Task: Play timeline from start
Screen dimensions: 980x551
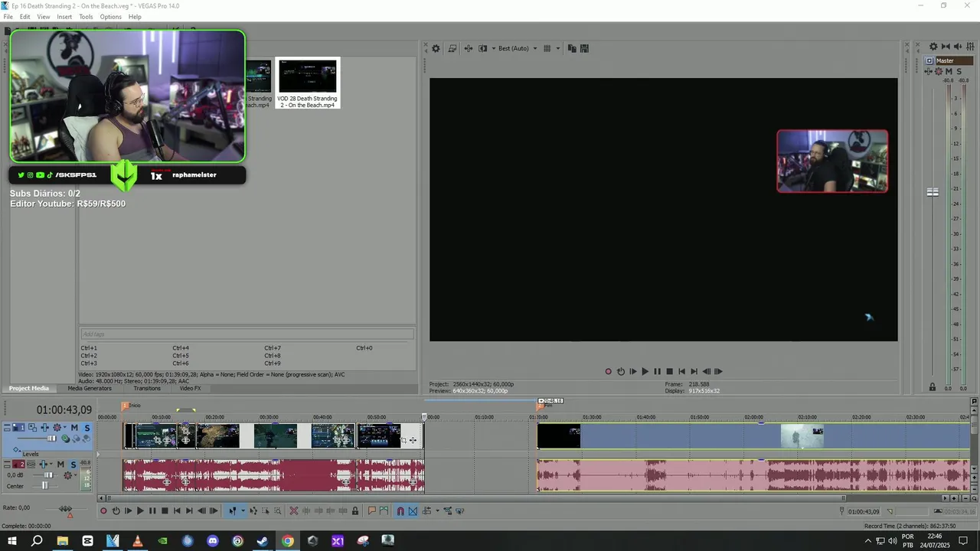Action: (x=128, y=510)
